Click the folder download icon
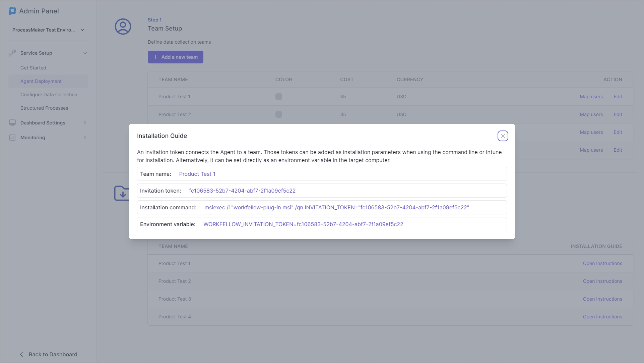The image size is (644, 363). (x=121, y=194)
